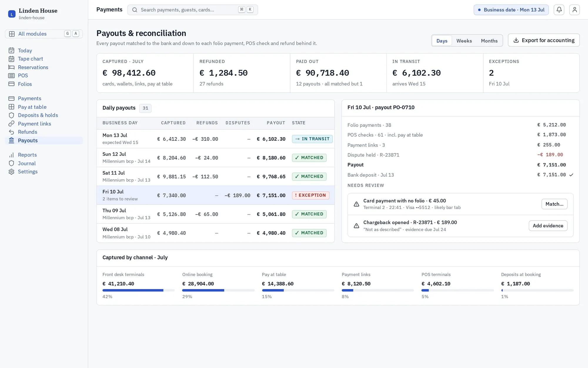Click the Reports bar chart icon
588x368 pixels.
(x=11, y=155)
